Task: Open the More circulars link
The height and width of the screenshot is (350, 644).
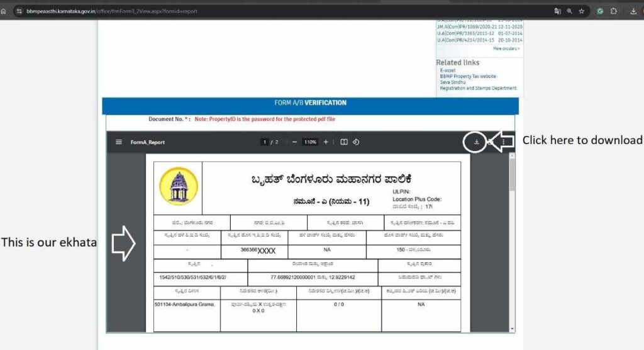Action: point(506,48)
